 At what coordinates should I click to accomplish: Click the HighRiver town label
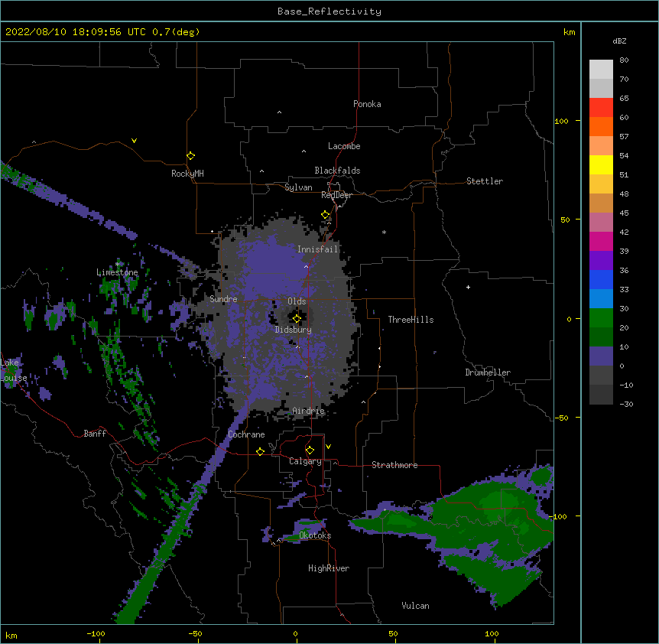tap(329, 568)
